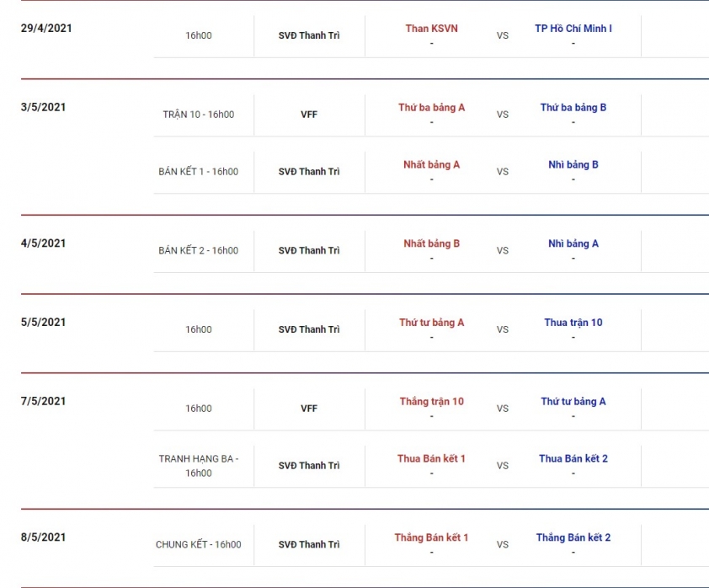Open Thắng Bán kết 1 finalist link

point(431,537)
